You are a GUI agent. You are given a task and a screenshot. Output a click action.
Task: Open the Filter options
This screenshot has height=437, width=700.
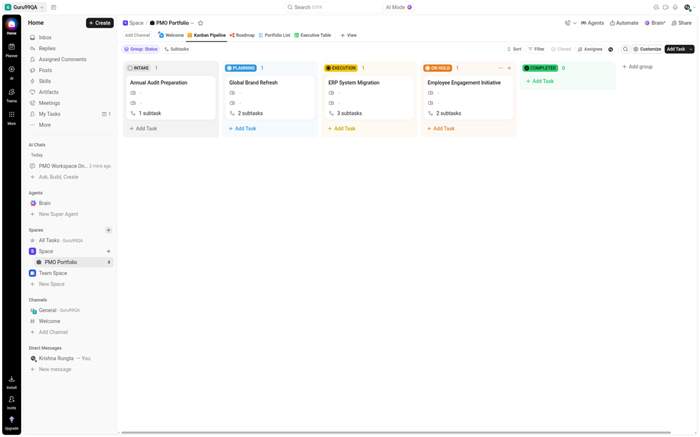coord(536,49)
